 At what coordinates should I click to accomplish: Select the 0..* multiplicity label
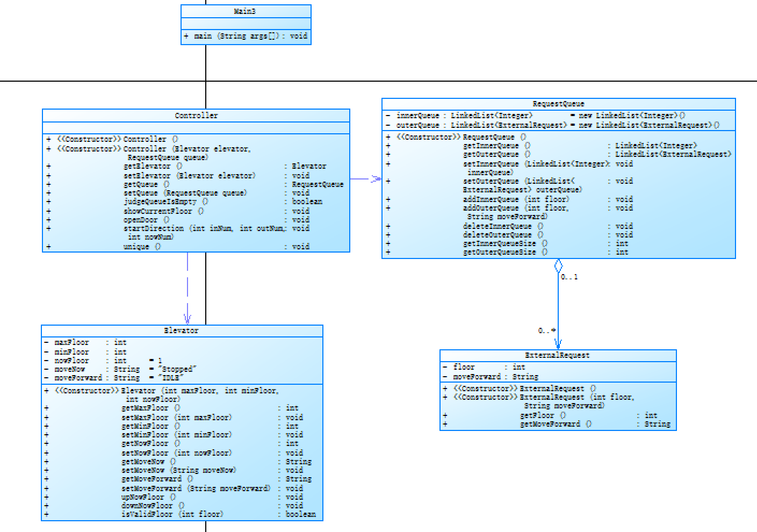coord(547,331)
